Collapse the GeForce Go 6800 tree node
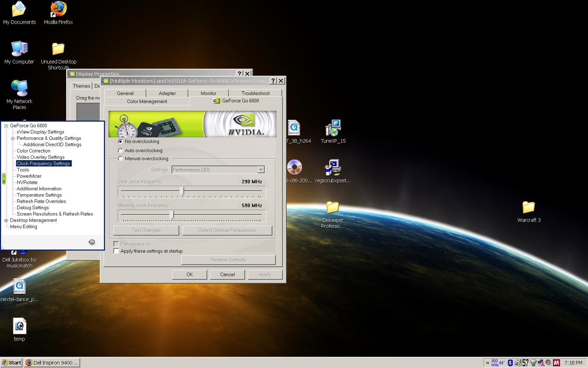Screen dimensions: 588x368 click(x=6, y=125)
